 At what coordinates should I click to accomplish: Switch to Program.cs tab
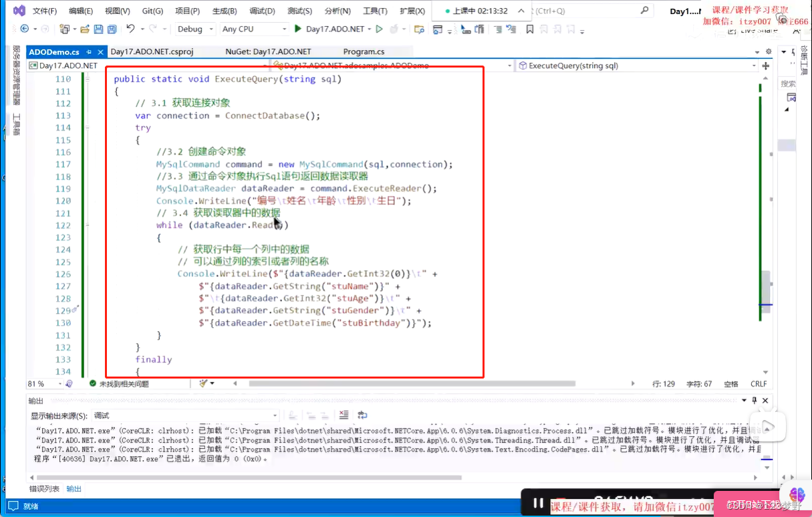pos(364,51)
